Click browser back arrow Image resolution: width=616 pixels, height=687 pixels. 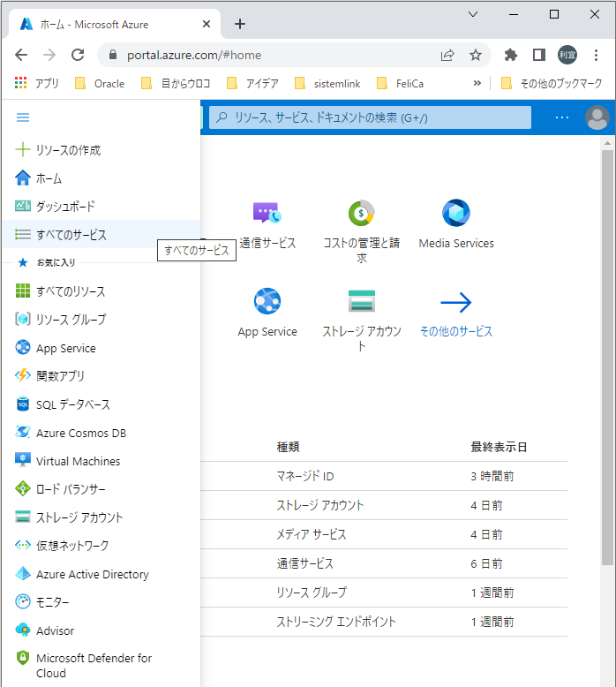pyautogui.click(x=21, y=55)
